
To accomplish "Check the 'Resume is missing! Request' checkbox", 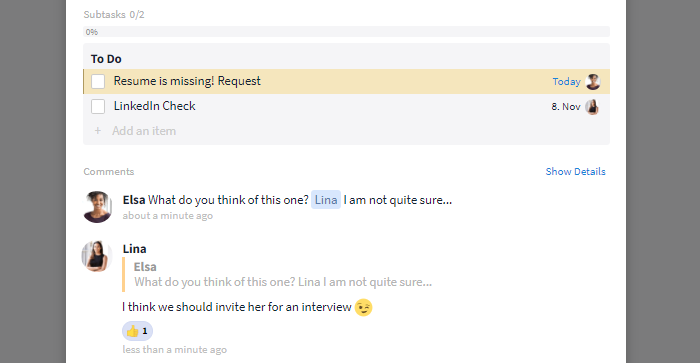I will (98, 81).
